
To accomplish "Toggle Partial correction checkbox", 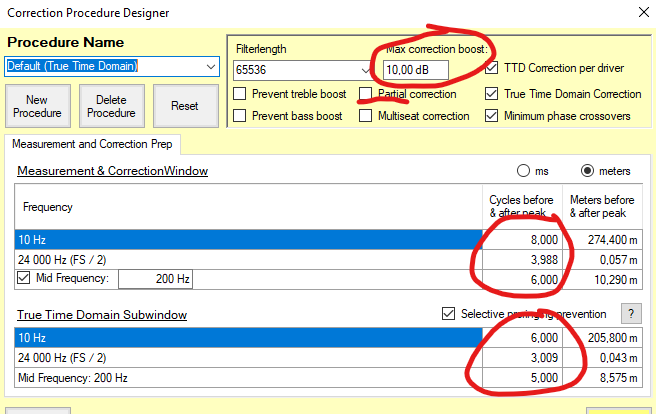I will [x=365, y=94].
